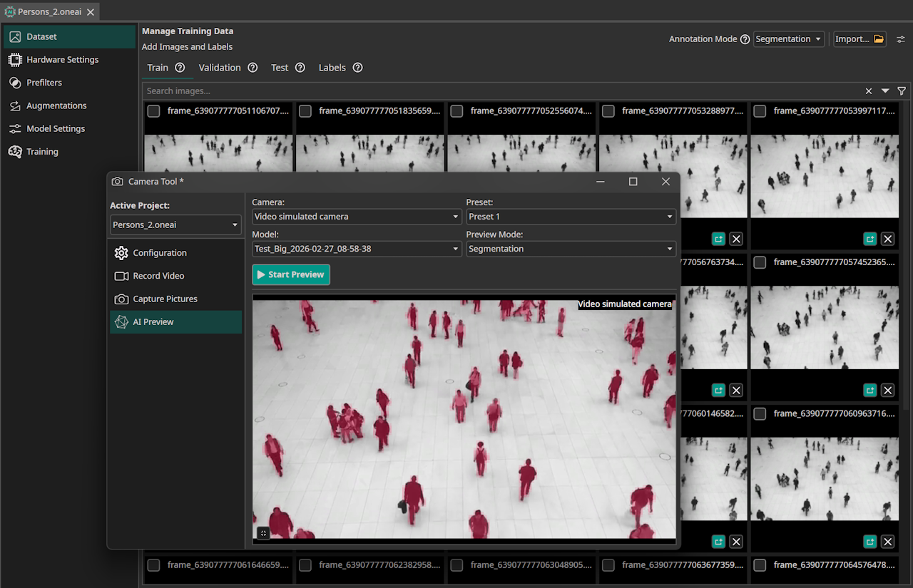Open the Model selection dropdown

[357, 249]
